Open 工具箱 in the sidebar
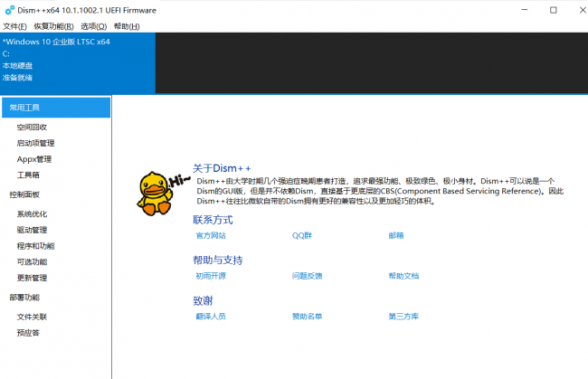This screenshot has height=379, width=588. click(28, 175)
